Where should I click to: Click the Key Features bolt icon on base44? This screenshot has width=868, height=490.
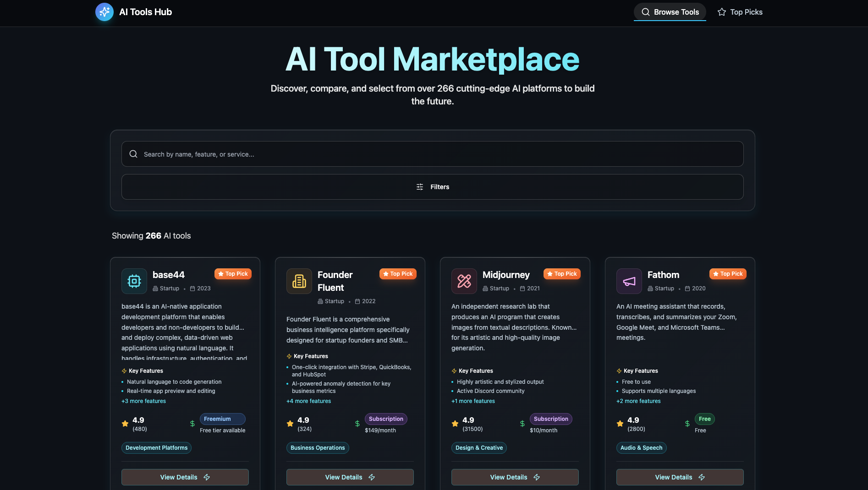124,371
